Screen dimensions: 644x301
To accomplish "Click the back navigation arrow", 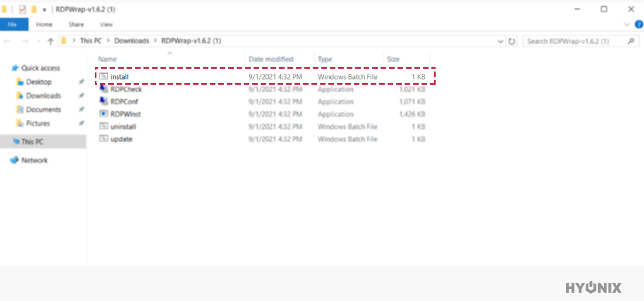I will [x=7, y=41].
